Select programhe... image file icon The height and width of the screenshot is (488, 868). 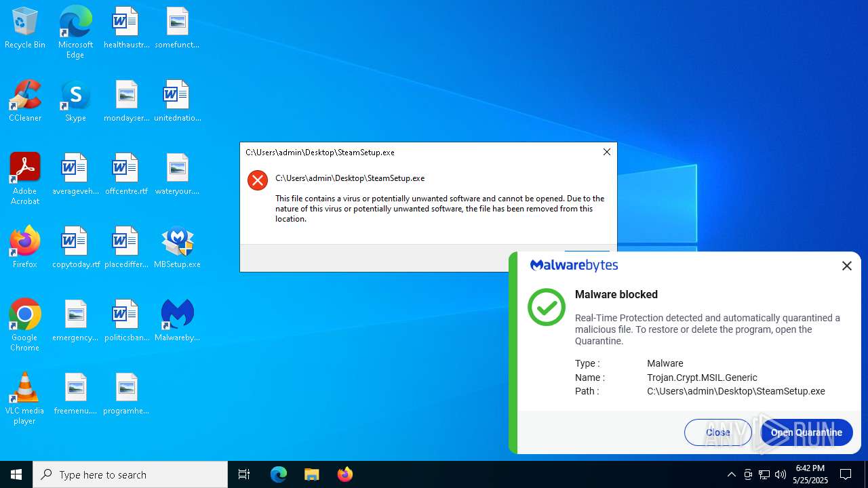[x=126, y=394]
